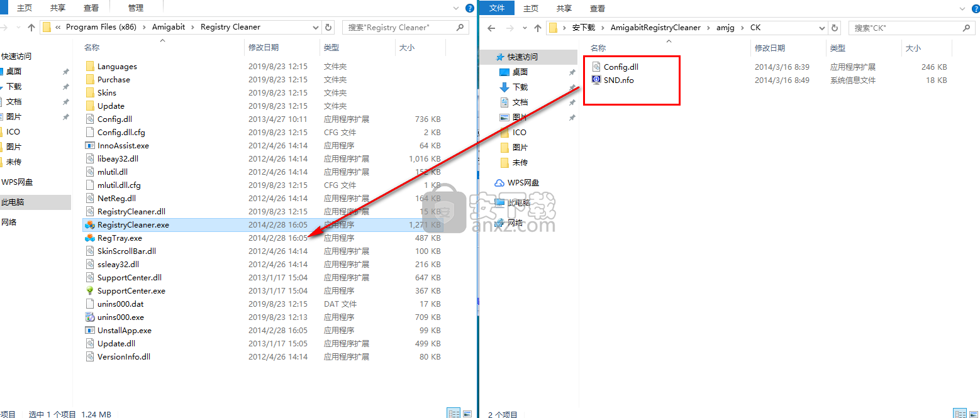This screenshot has height=418, width=980.
Task: Click refresh button in left window address bar
Action: coord(328,27)
